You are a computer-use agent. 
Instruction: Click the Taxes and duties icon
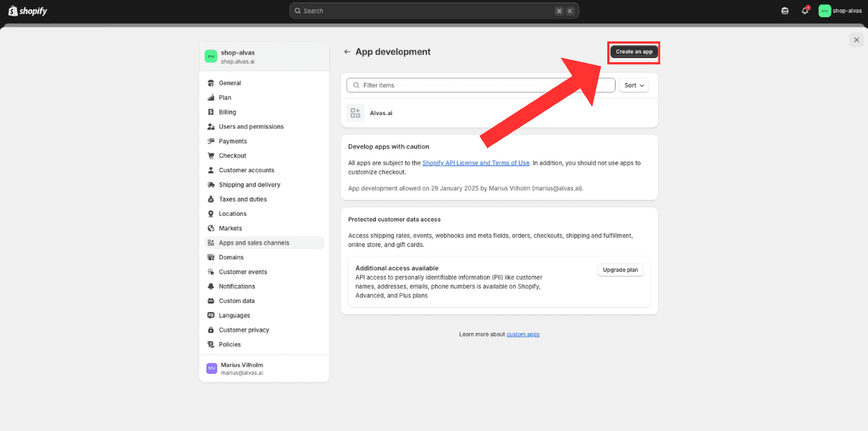point(211,199)
